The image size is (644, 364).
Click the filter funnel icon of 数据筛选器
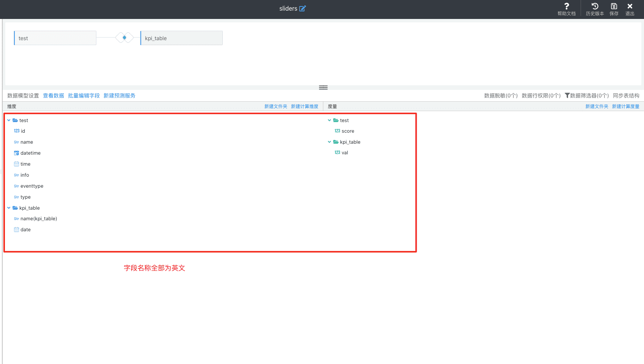tap(567, 96)
